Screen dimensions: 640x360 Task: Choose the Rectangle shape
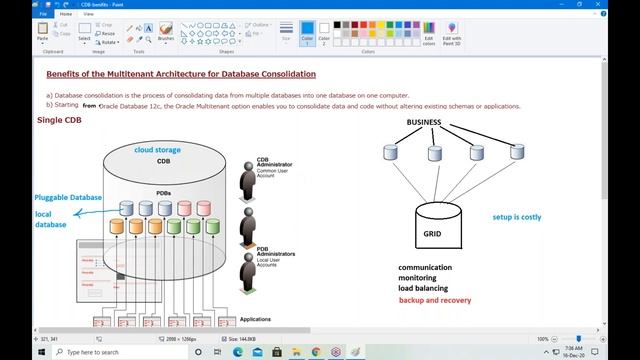tap(208, 25)
